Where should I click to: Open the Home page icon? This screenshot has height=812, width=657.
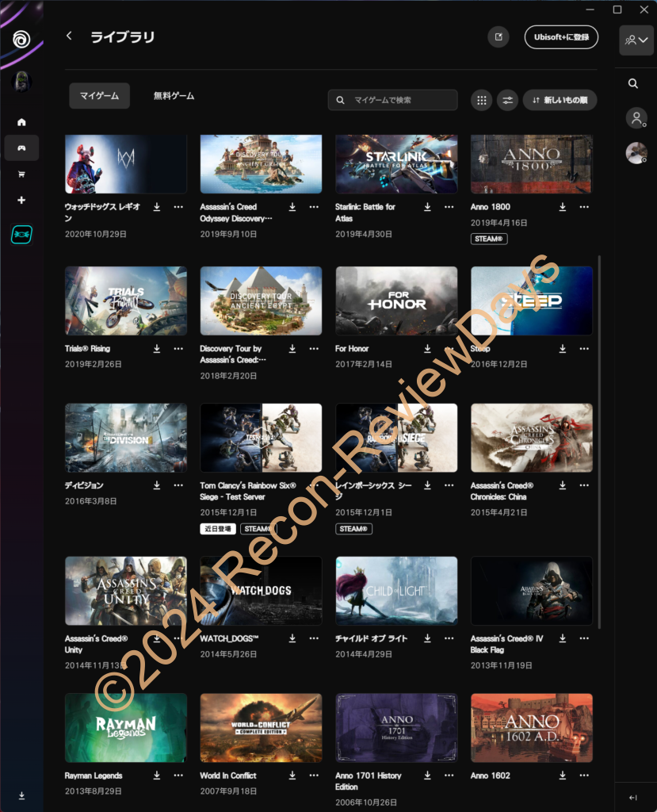point(21,122)
